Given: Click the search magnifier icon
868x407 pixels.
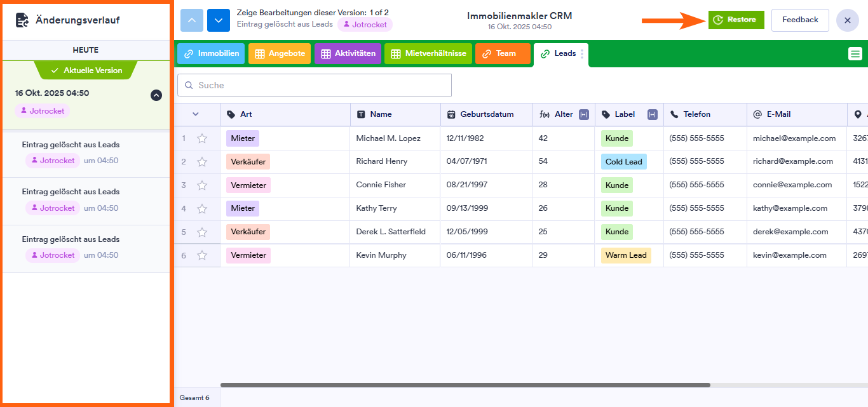Looking at the screenshot, I should (189, 85).
